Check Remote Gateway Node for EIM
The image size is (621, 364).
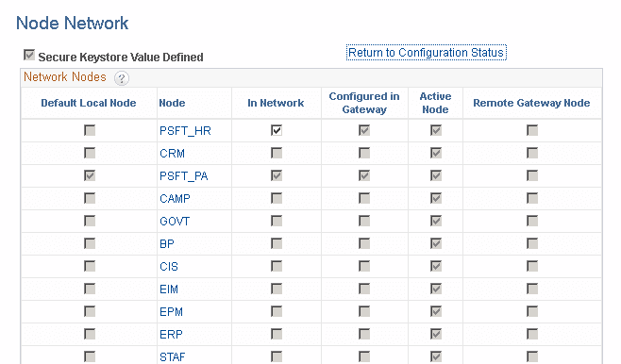(x=532, y=289)
